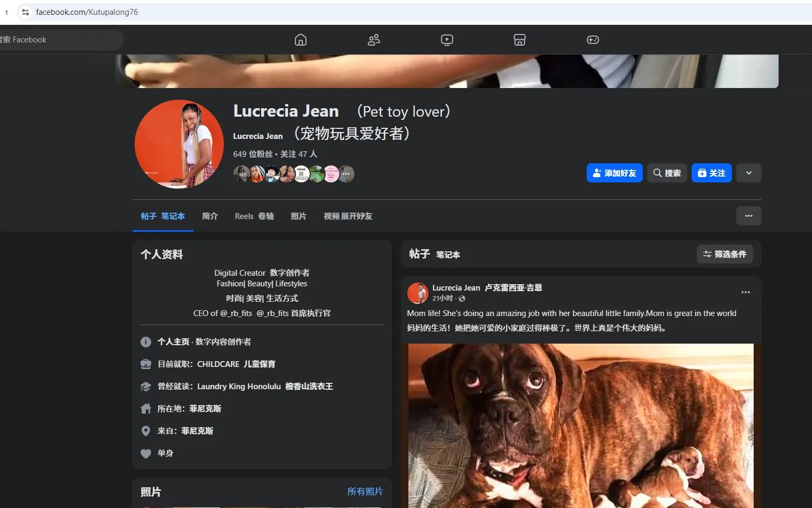Click the heart icon beside 单身

[146, 453]
